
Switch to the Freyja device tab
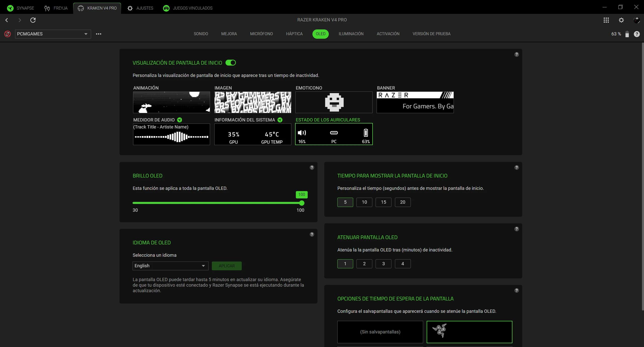[56, 8]
